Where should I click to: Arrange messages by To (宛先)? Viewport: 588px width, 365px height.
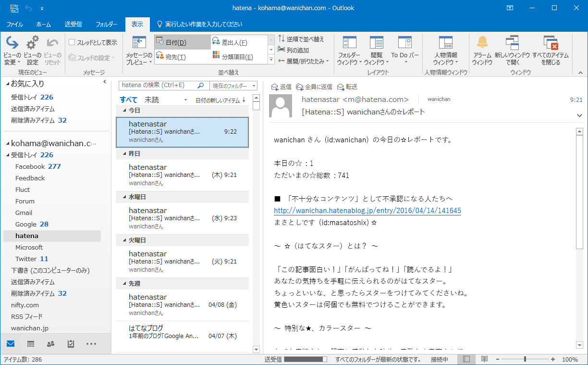pos(183,57)
